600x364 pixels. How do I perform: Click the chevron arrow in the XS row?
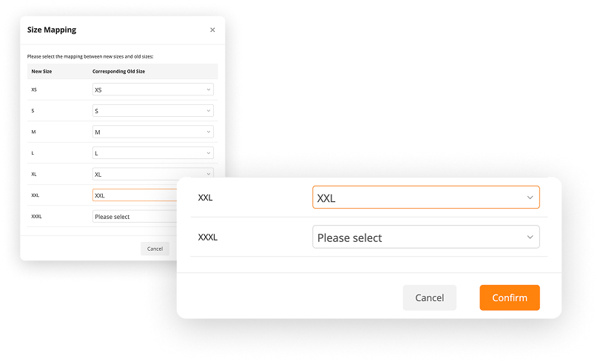(209, 90)
